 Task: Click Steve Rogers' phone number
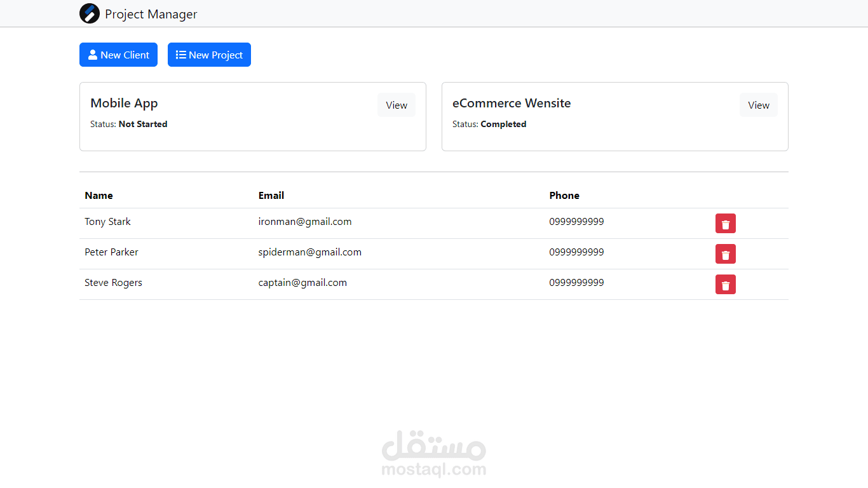[x=577, y=283]
